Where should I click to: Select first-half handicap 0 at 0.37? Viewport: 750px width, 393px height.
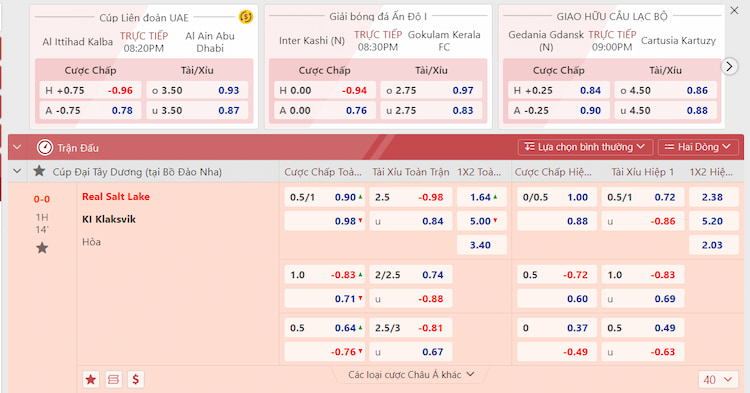(x=557, y=328)
